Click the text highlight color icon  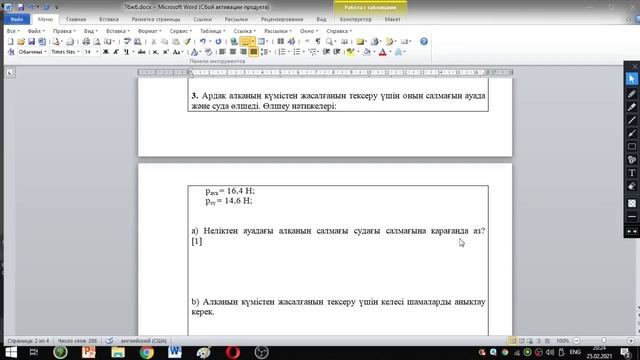click(x=351, y=52)
